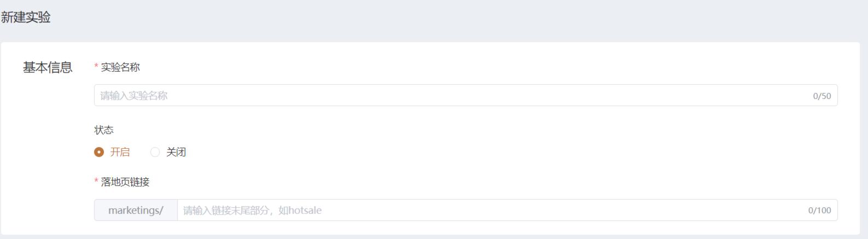This screenshot has height=239, width=868.
Task: Click the 请输入实验名称 placeholder text
Action: pos(134,96)
